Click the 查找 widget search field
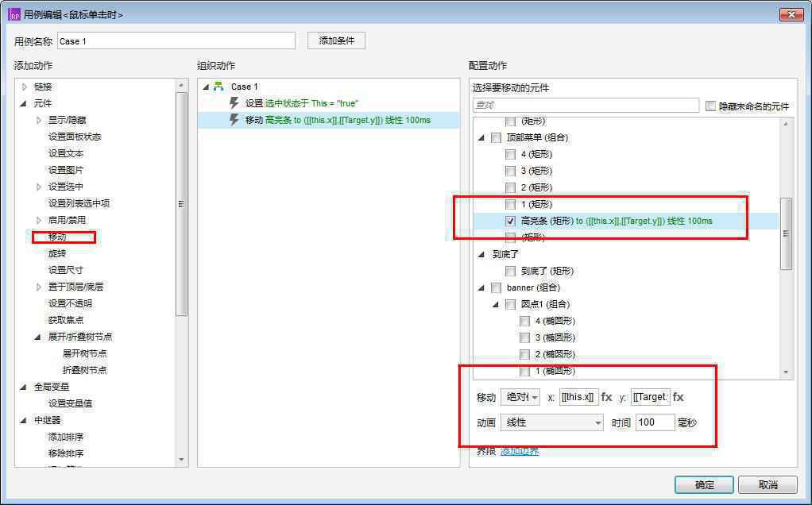This screenshot has width=812, height=505. pyautogui.click(x=586, y=105)
